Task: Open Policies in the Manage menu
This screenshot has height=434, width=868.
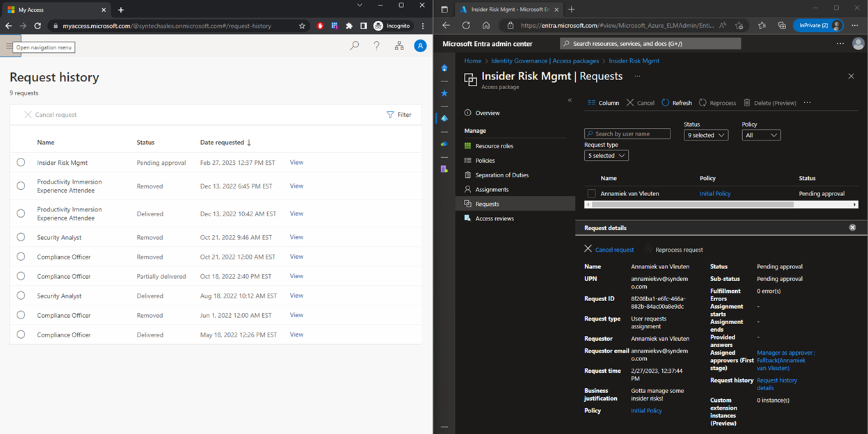Action: (487, 161)
